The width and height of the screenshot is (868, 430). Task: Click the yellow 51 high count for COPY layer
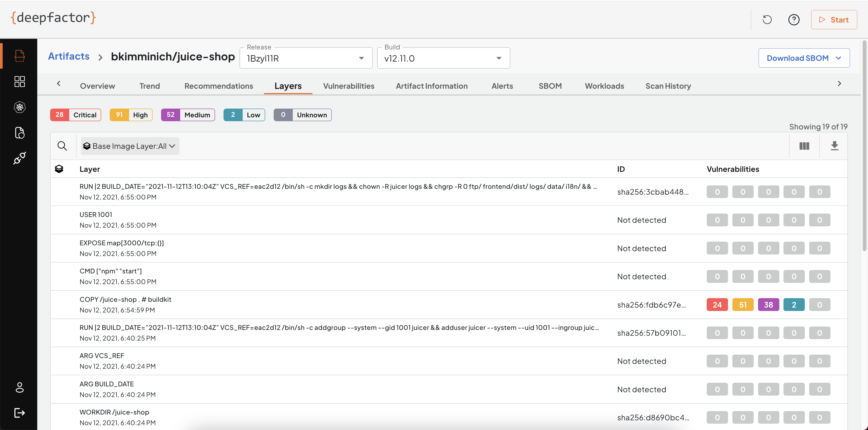pyautogui.click(x=743, y=304)
